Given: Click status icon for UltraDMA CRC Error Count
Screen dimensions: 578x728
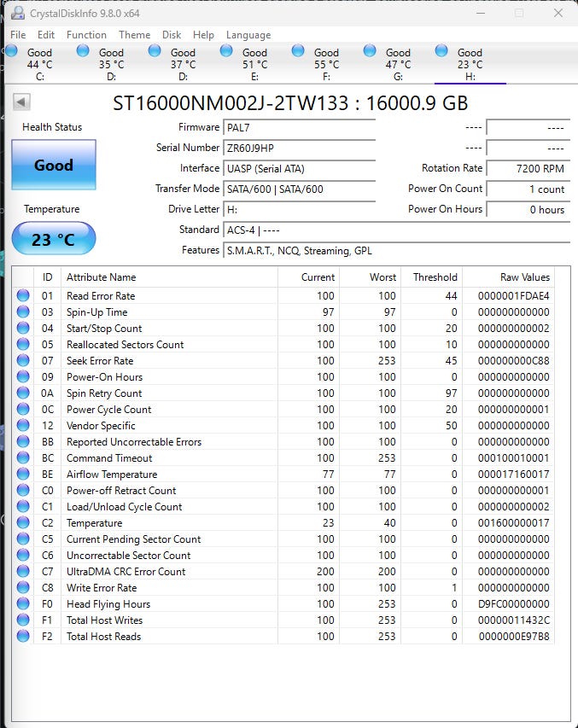Looking at the screenshot, I should (x=23, y=571).
